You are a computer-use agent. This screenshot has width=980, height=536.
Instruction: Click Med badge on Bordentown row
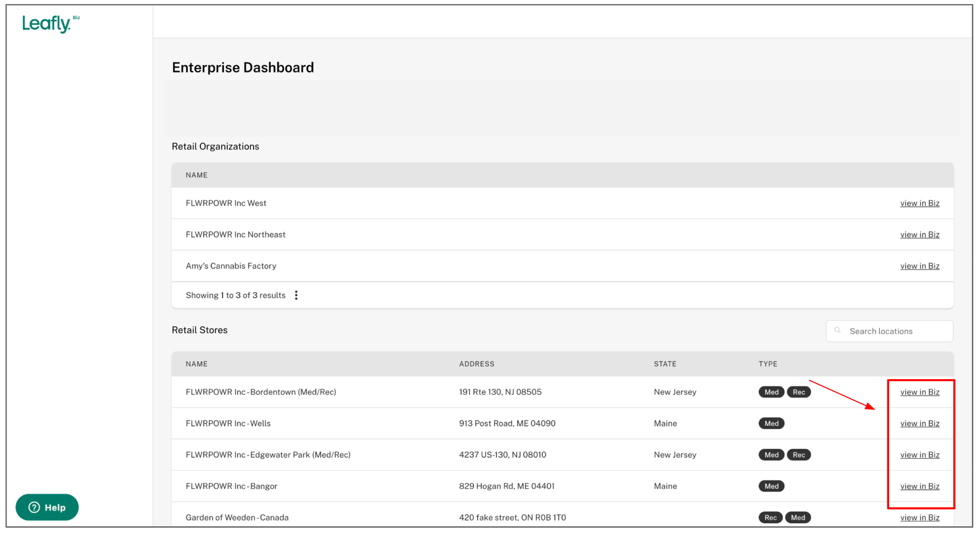[771, 392]
